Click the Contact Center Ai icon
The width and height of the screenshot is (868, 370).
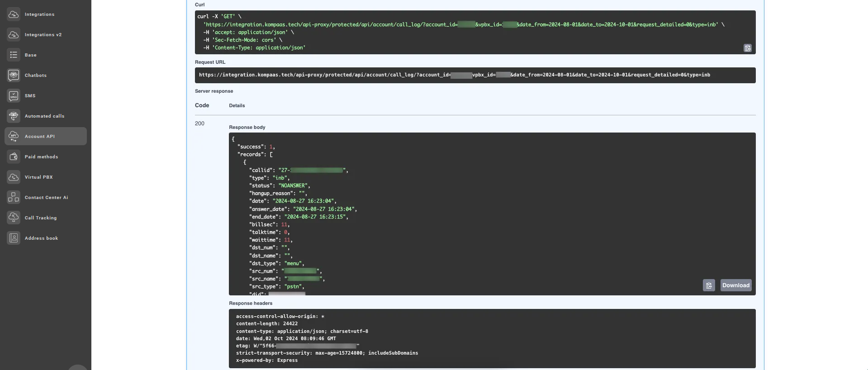pos(14,197)
